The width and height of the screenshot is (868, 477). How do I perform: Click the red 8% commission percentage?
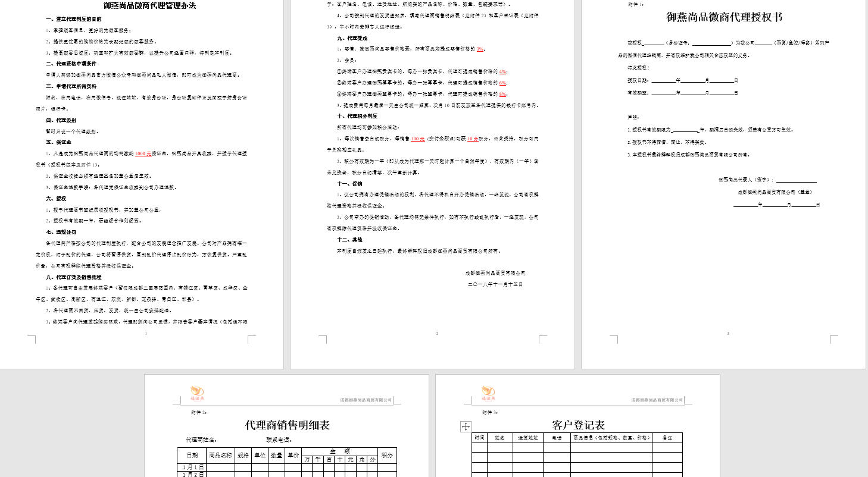click(x=502, y=94)
